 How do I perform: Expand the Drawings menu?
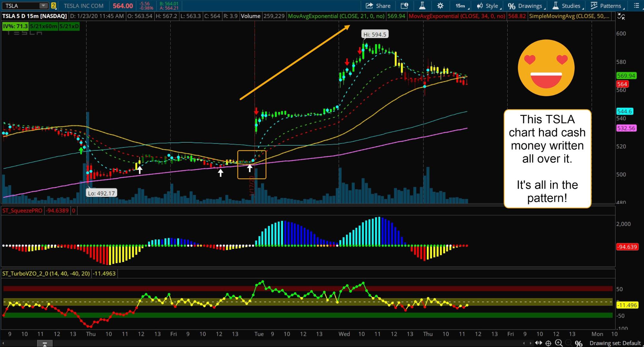click(526, 6)
